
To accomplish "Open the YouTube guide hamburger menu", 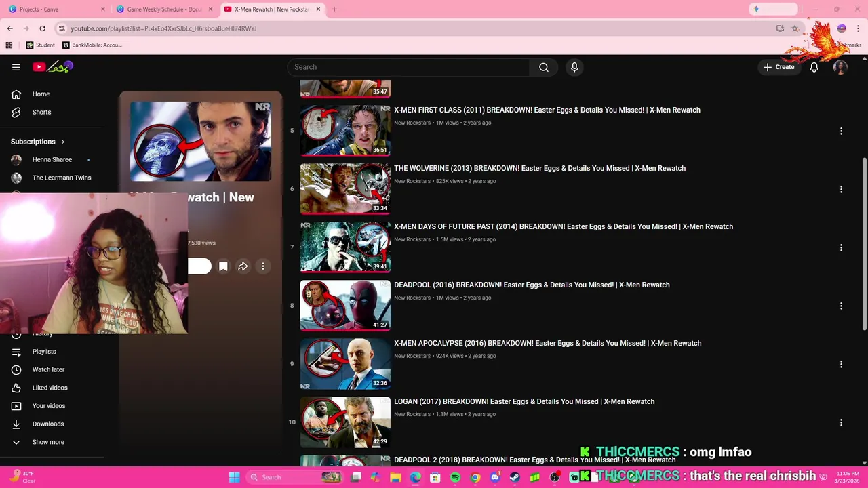I will pyautogui.click(x=16, y=67).
